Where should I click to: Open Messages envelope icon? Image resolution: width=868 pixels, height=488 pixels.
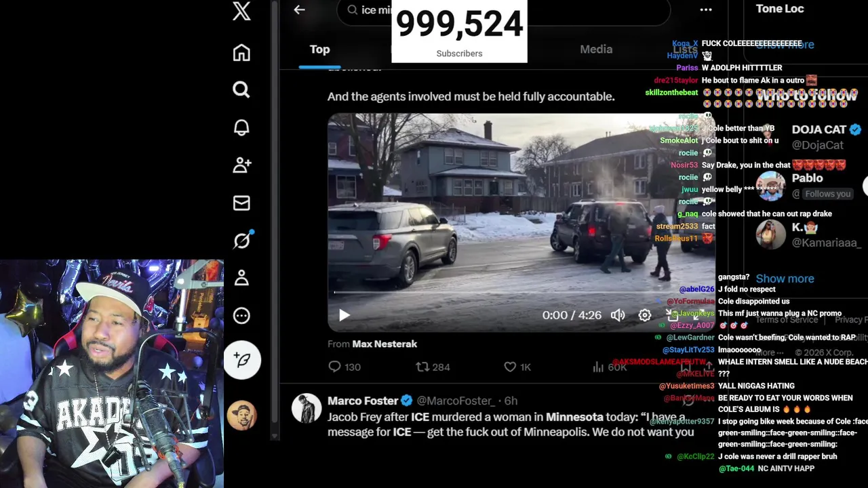[241, 203]
